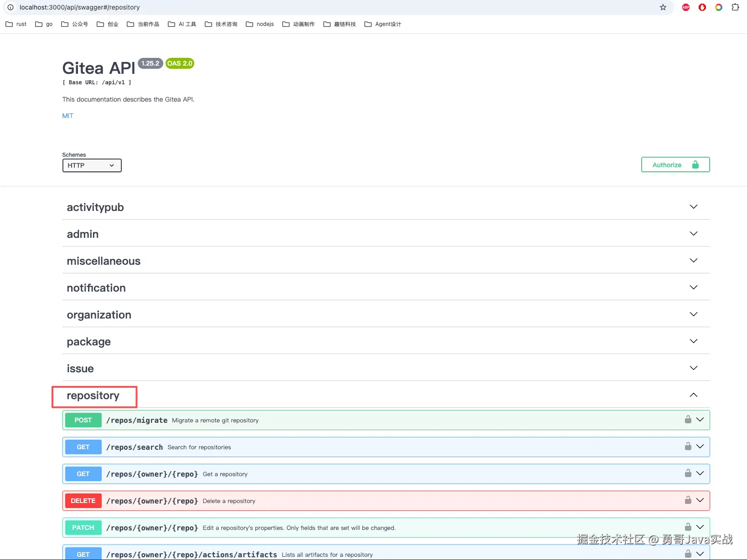The height and width of the screenshot is (560, 747).
Task: Open the 技术咨询 bookmarks folder
Action: (x=221, y=24)
